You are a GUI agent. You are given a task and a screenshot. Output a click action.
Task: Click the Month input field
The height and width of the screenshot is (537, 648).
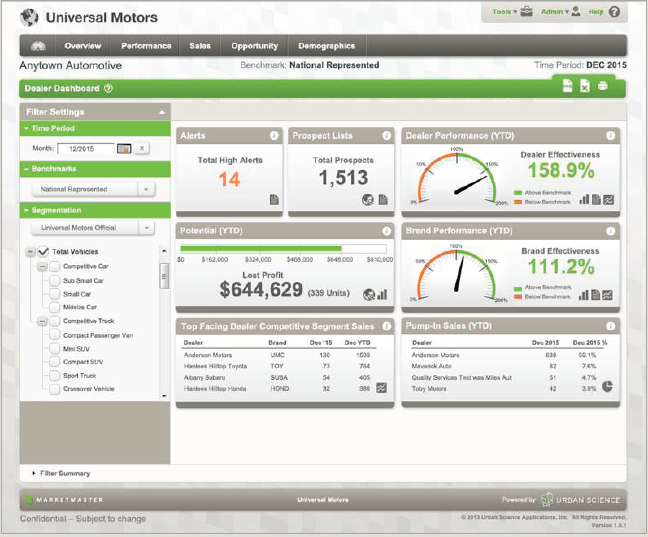[x=86, y=148]
